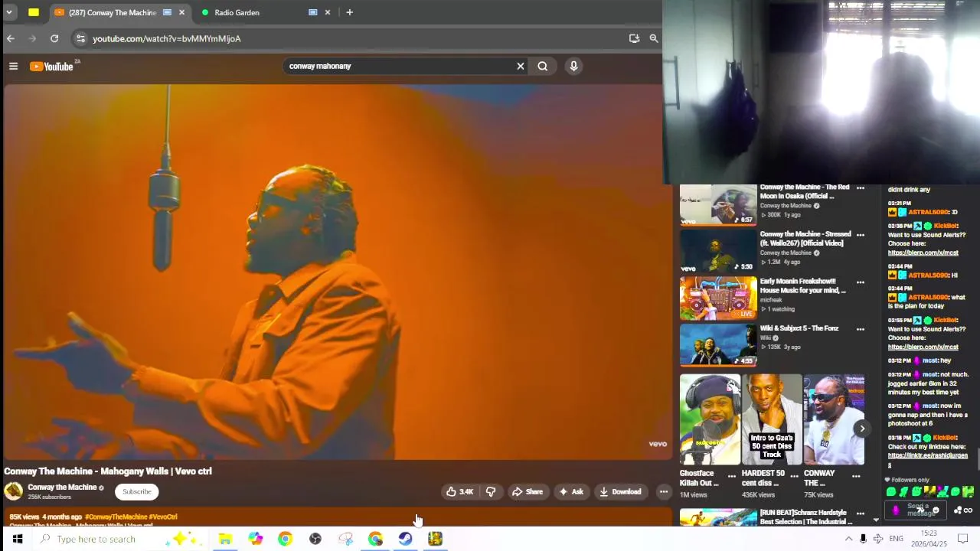Click the browser forward arrow
The height and width of the screenshot is (551, 980).
(x=32, y=38)
